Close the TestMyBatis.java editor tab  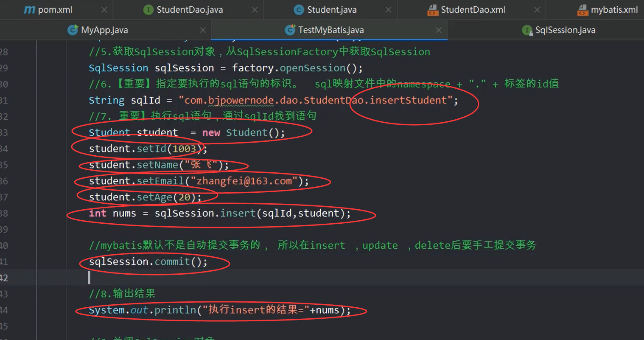439,30
